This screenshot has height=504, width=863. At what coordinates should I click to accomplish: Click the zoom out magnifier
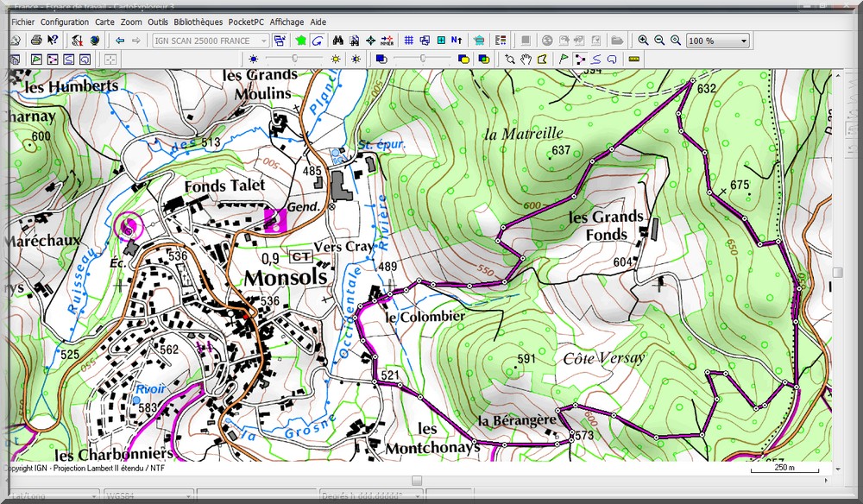coord(659,41)
